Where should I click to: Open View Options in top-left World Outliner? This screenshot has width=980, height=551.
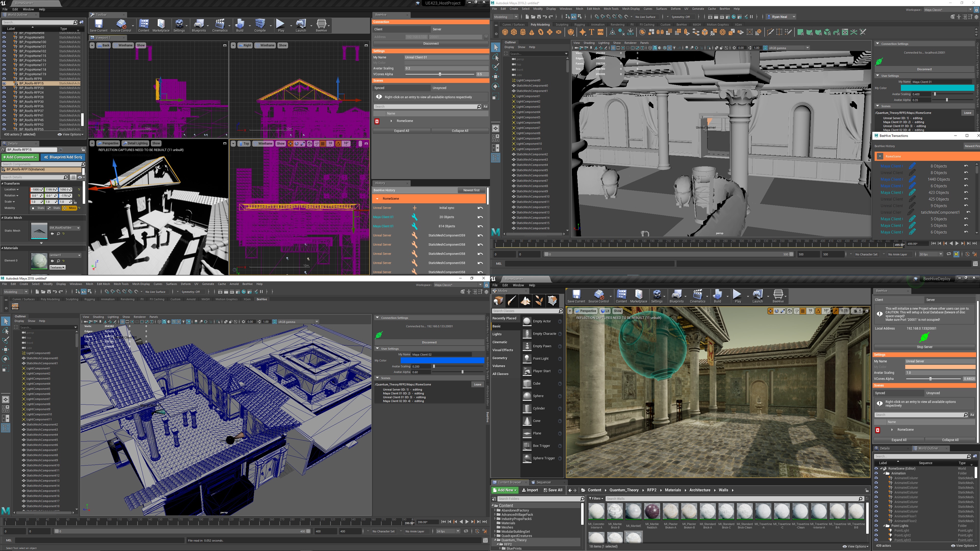[70, 134]
